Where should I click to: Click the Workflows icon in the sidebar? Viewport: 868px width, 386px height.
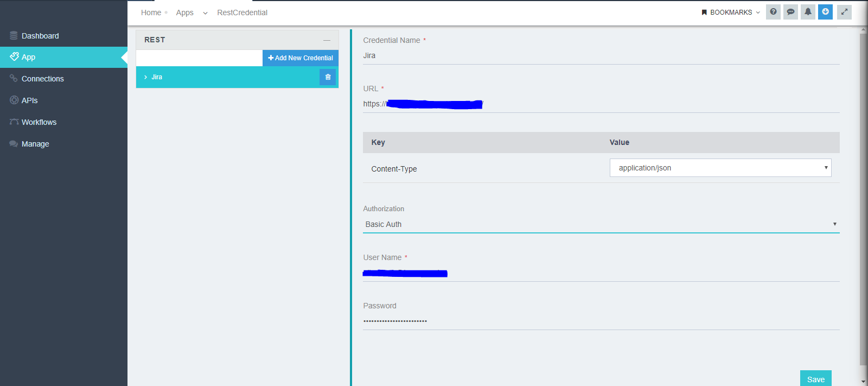[x=14, y=122]
